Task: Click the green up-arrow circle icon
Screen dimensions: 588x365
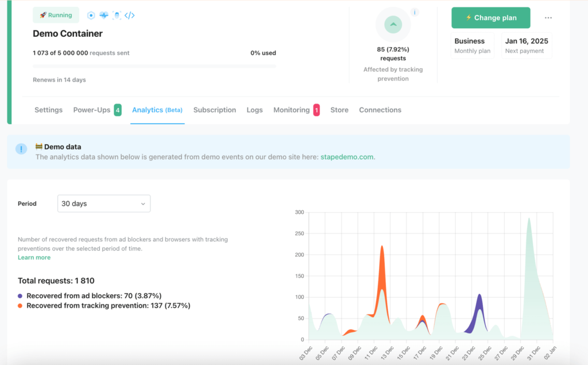Action: click(393, 25)
